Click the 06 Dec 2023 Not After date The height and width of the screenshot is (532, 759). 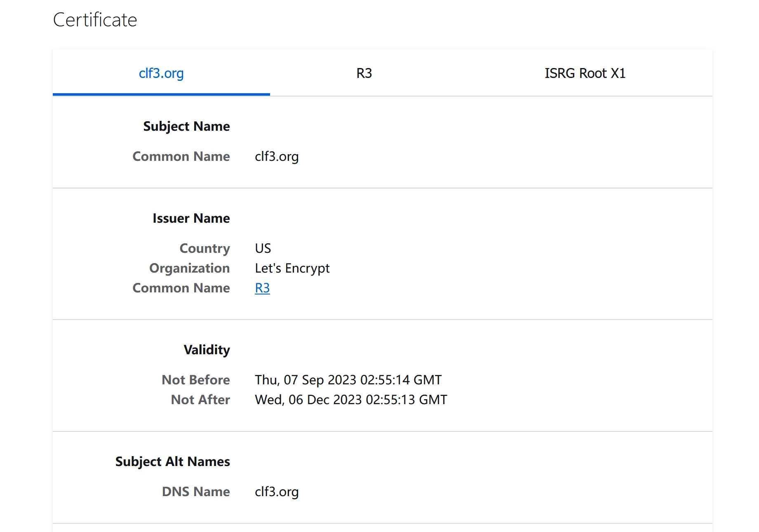coord(351,400)
